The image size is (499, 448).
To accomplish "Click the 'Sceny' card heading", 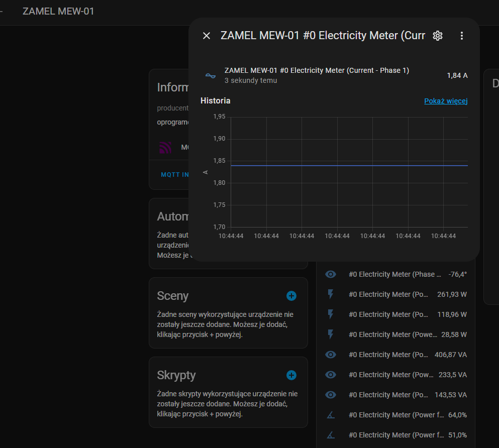I will pyautogui.click(x=173, y=296).
